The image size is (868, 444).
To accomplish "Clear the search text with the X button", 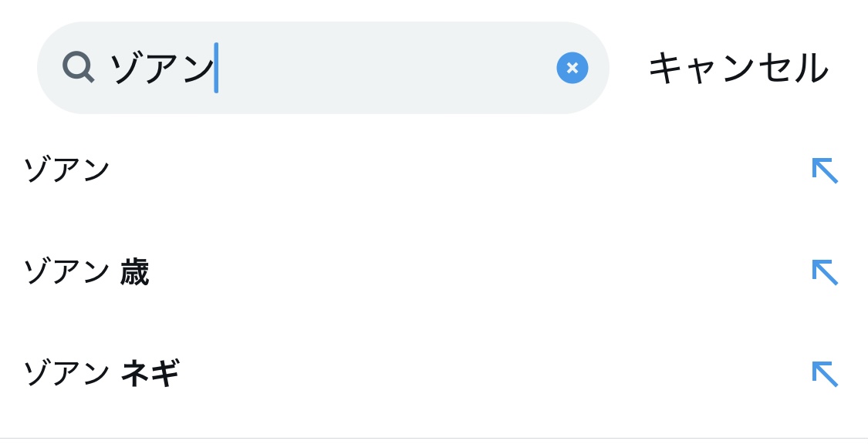I will 572,68.
